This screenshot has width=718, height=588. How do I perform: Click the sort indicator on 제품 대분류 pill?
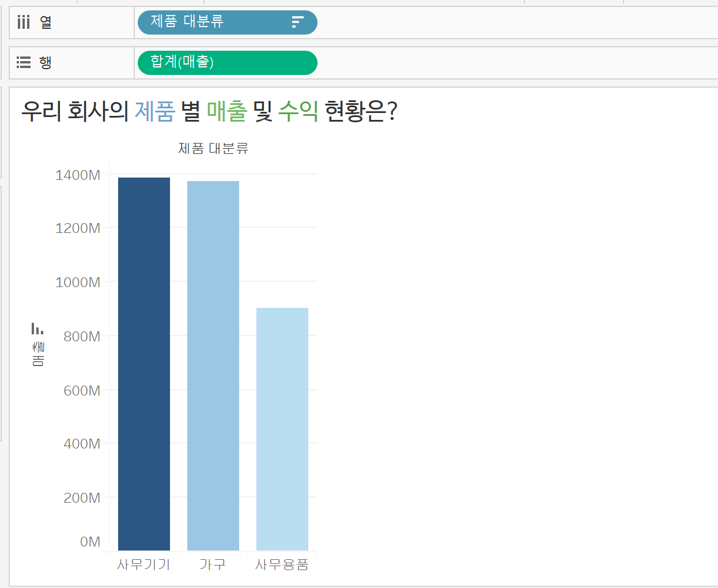click(x=297, y=22)
